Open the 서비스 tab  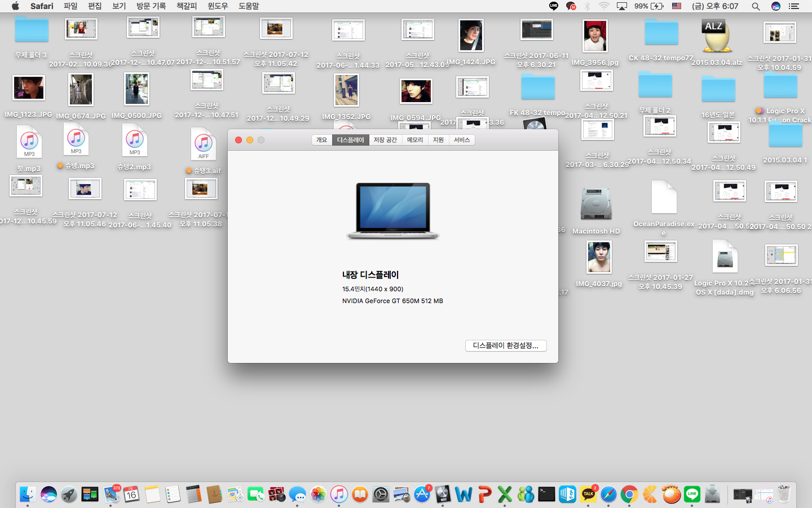[x=462, y=140]
